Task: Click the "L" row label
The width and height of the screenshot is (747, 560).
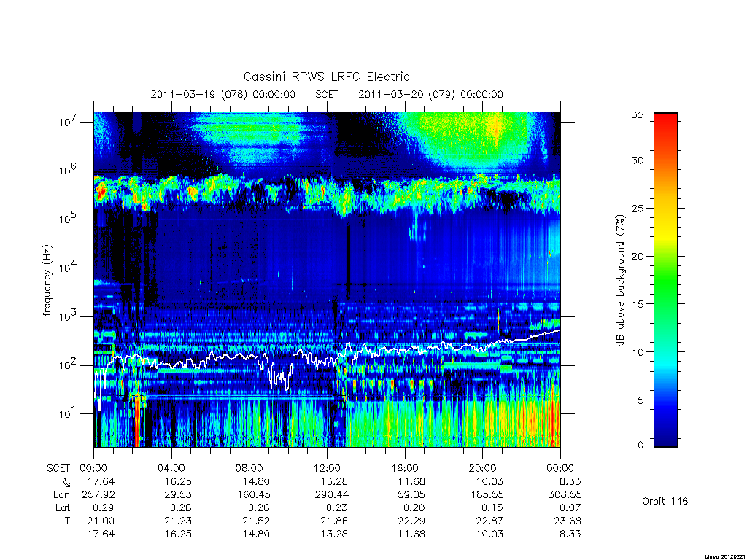Action: point(67,534)
